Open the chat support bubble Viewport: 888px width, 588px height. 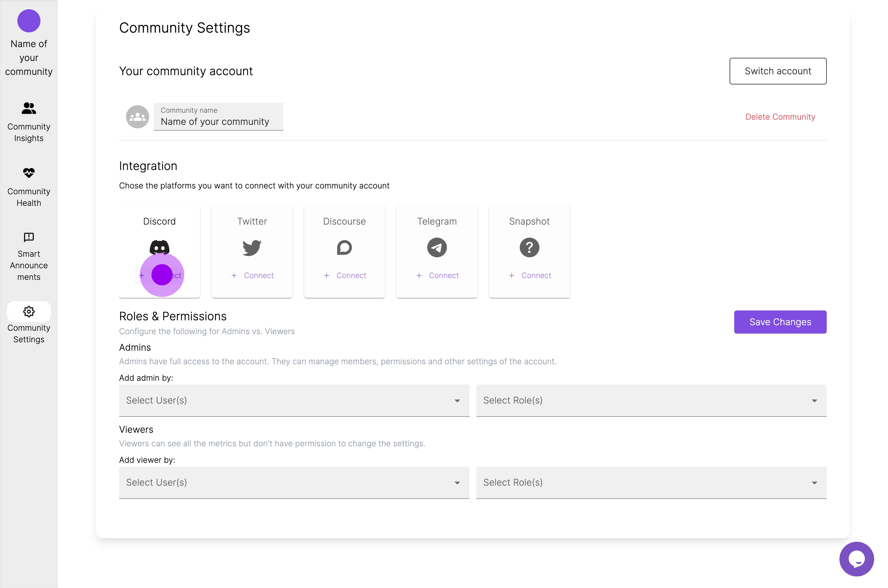click(x=856, y=559)
